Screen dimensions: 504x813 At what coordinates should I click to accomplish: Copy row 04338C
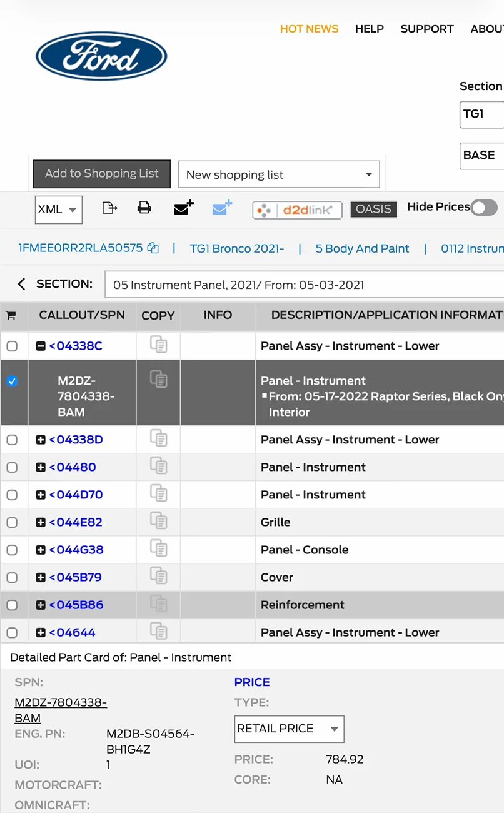pyautogui.click(x=158, y=344)
